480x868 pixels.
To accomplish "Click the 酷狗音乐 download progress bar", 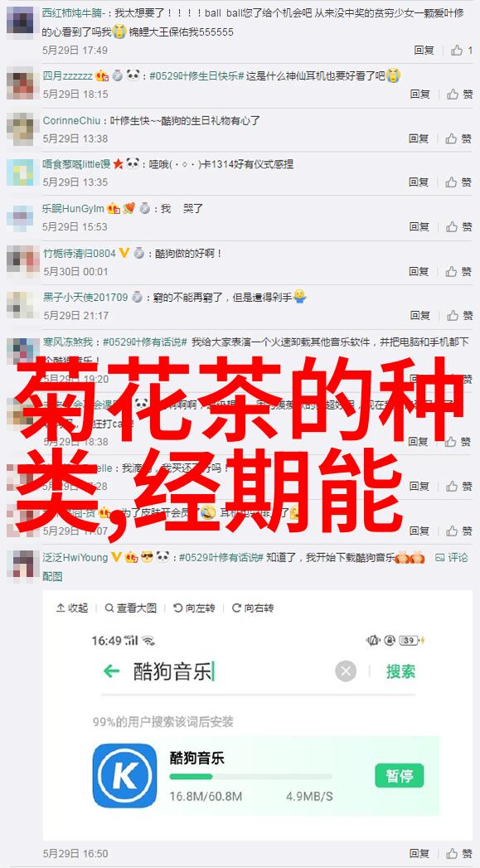I will point(251,777).
